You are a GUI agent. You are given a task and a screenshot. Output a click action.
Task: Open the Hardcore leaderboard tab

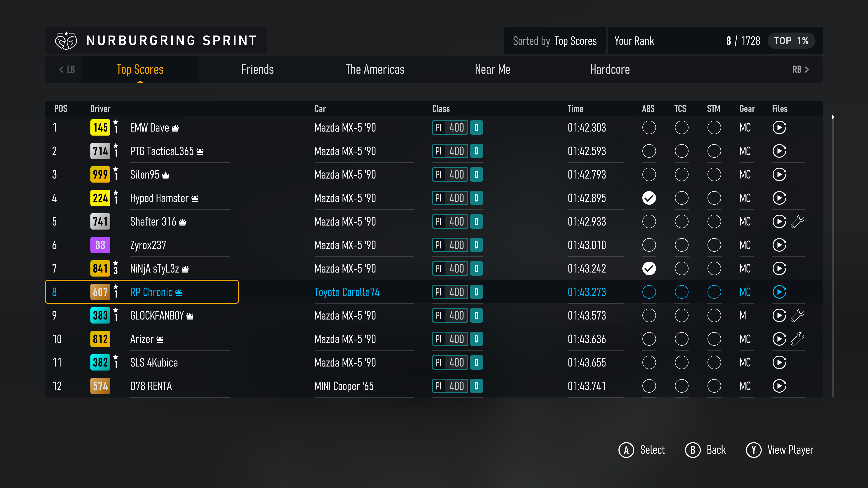pos(610,69)
